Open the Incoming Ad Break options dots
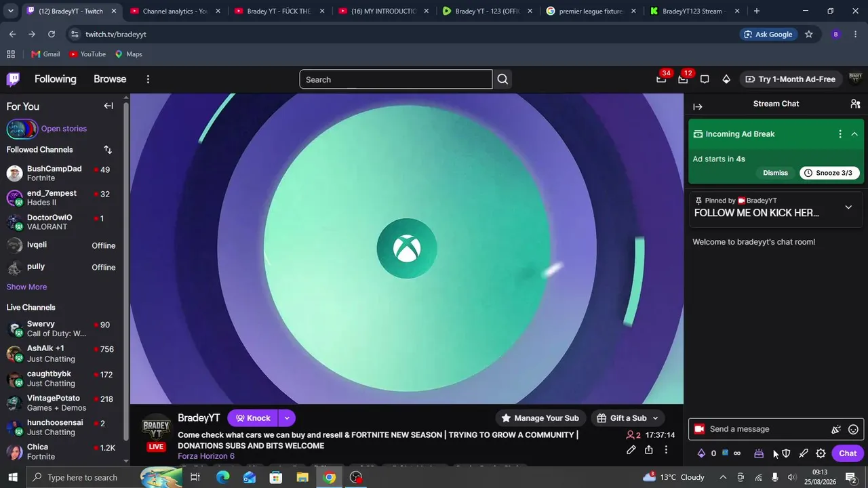868x488 pixels. coord(840,134)
